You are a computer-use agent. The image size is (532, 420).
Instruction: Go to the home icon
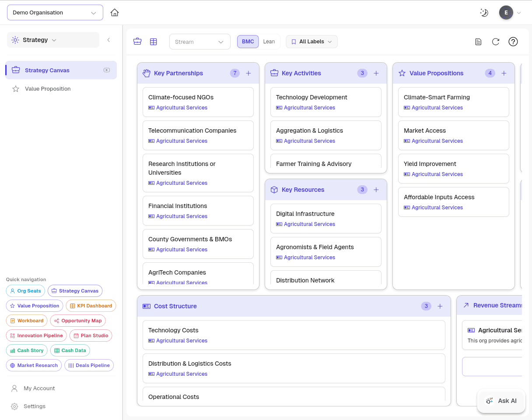pos(115,13)
